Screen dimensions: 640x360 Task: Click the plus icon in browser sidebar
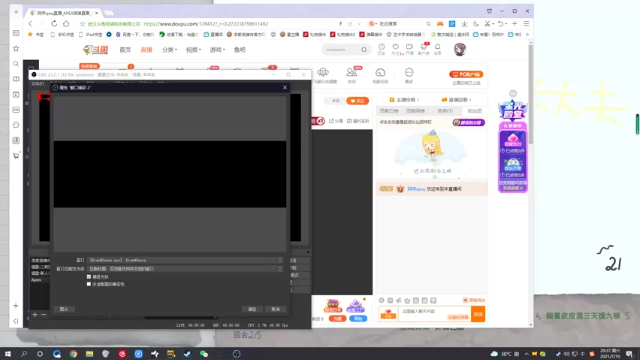(x=16, y=306)
